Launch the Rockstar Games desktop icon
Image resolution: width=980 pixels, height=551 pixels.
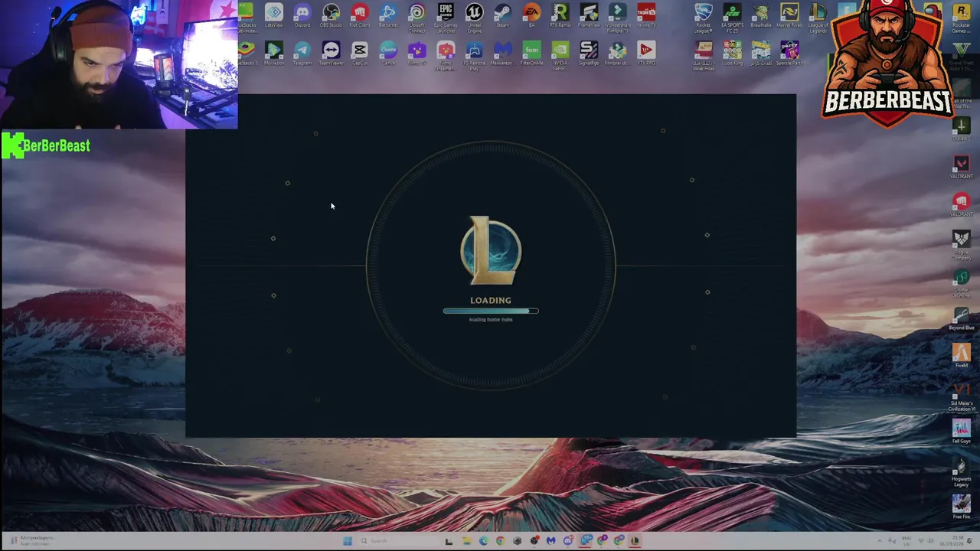tap(961, 18)
